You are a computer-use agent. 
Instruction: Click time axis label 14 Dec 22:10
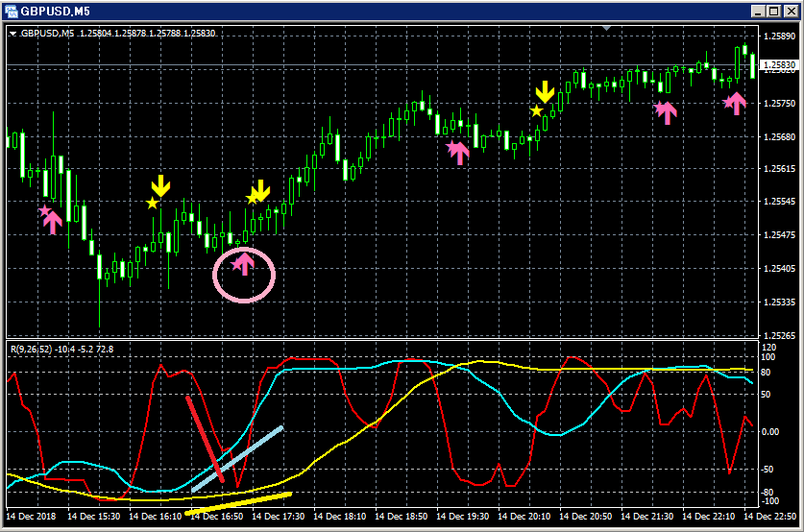pyautogui.click(x=709, y=516)
